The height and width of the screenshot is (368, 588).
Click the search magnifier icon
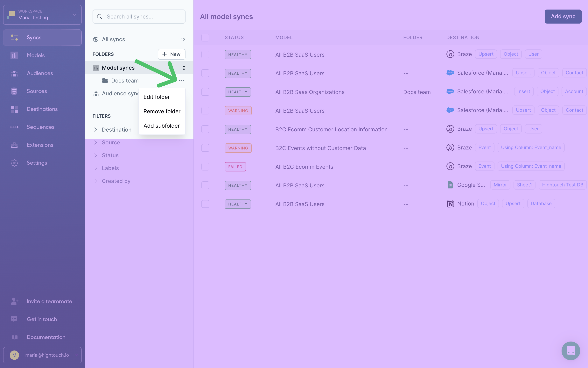100,17
